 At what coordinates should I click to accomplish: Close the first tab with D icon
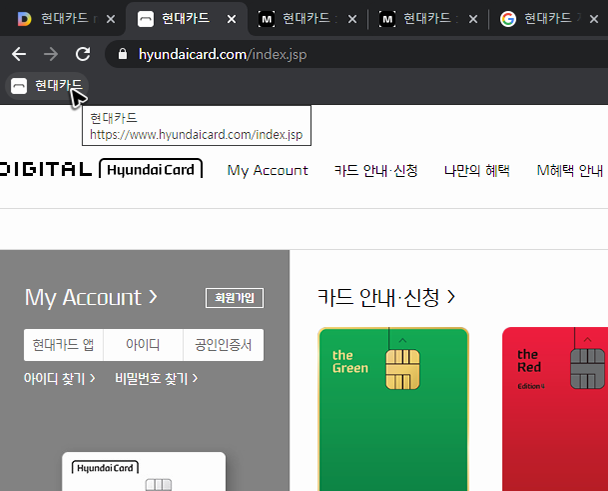click(x=111, y=19)
